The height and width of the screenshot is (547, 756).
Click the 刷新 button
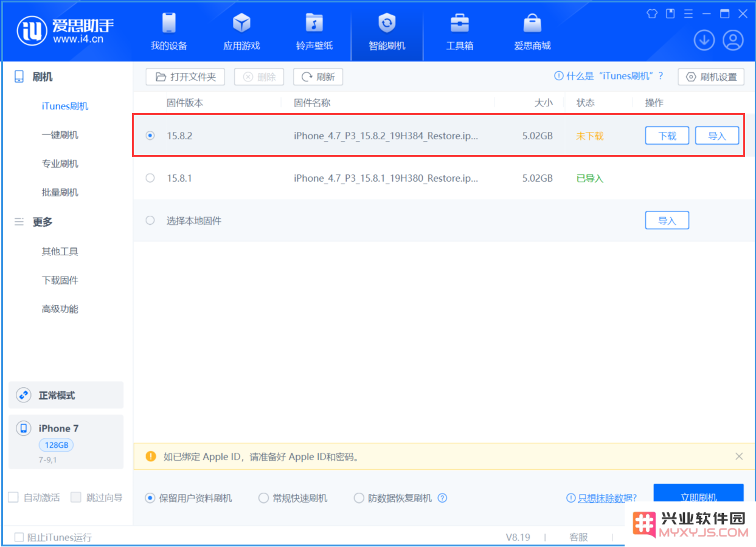(318, 77)
